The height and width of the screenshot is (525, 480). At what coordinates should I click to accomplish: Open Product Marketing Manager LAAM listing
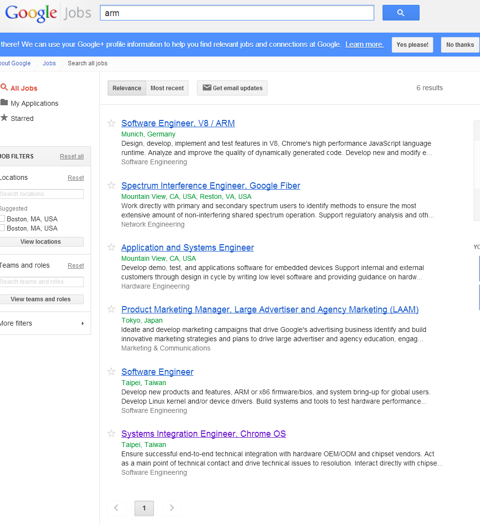pyautogui.click(x=270, y=309)
